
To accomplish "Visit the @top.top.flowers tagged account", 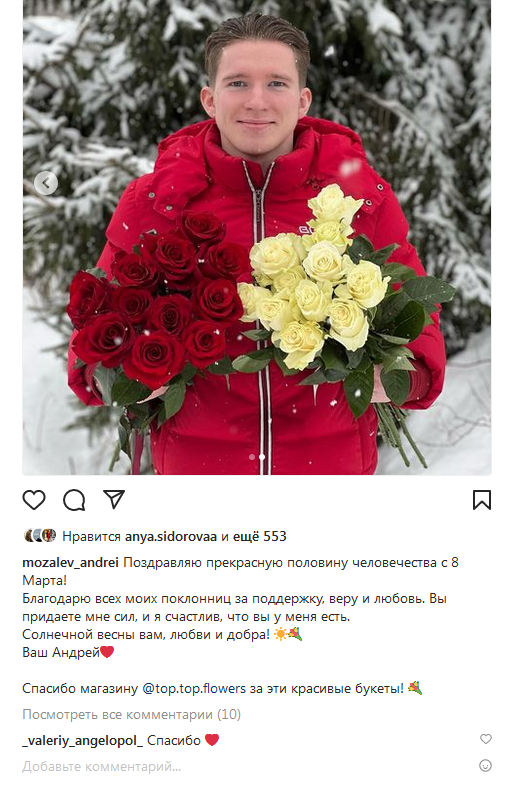I will click(x=194, y=688).
